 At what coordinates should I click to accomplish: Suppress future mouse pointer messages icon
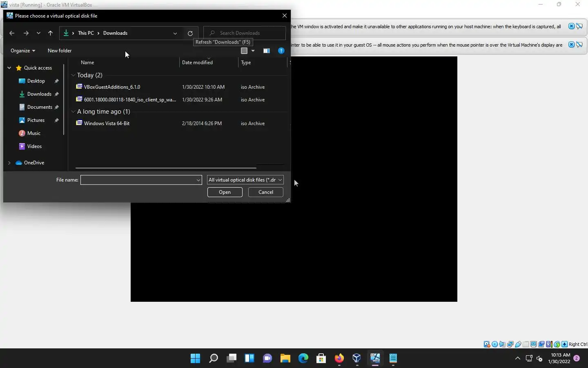coord(579,45)
